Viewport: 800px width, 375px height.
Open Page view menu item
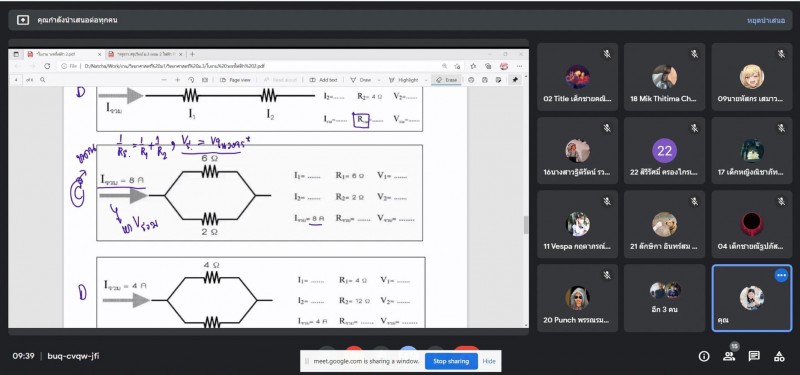236,80
